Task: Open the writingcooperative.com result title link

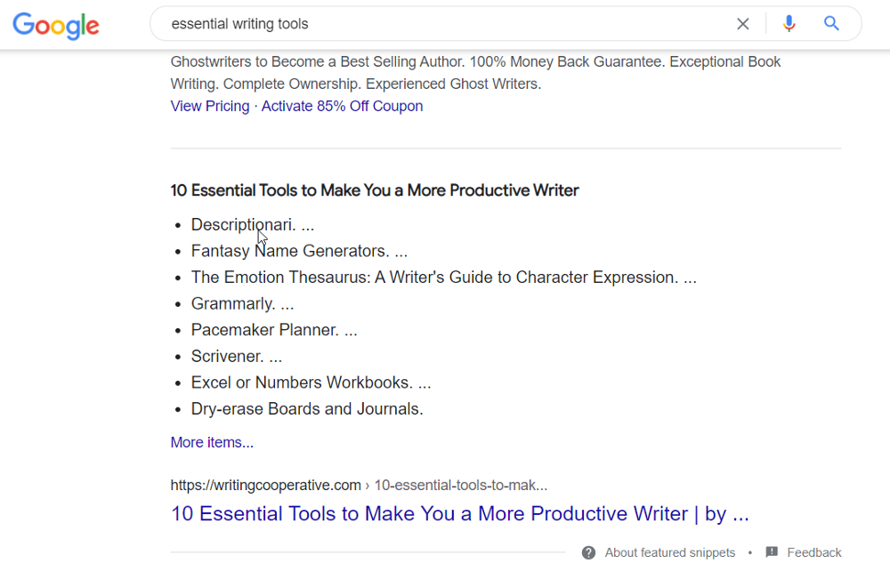Action: [x=459, y=513]
